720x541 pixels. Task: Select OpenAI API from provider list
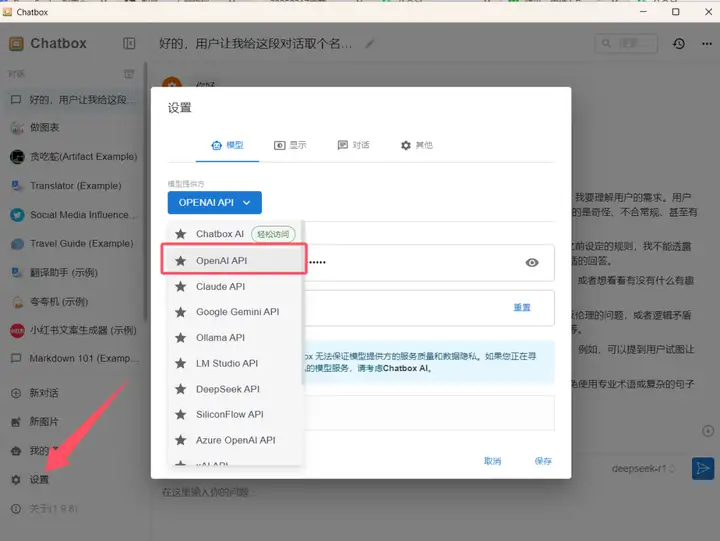coord(234,260)
